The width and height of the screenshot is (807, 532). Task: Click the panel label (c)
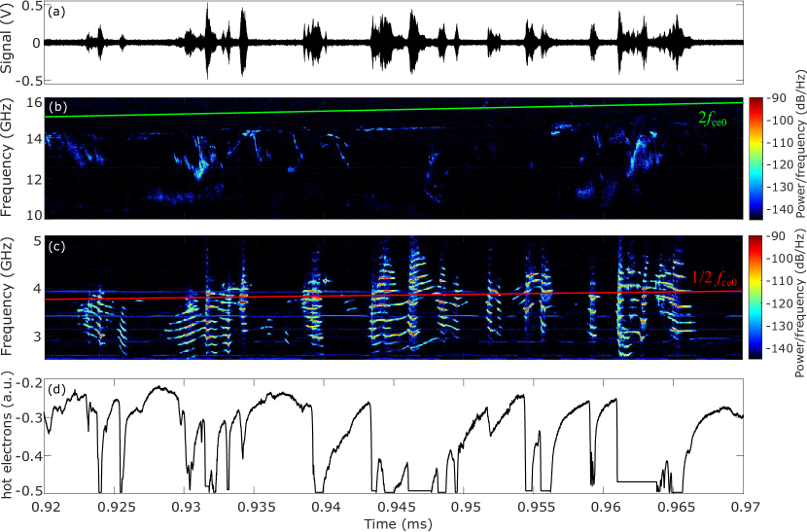coord(56,246)
